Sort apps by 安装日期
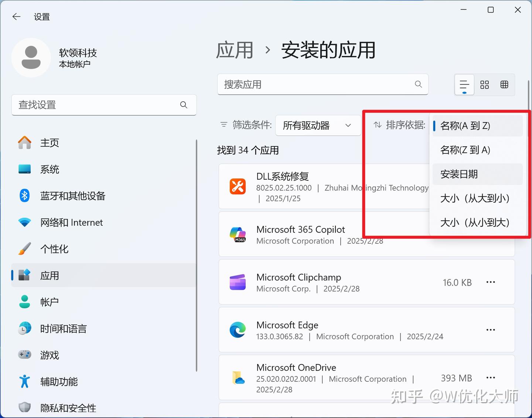 [477, 174]
